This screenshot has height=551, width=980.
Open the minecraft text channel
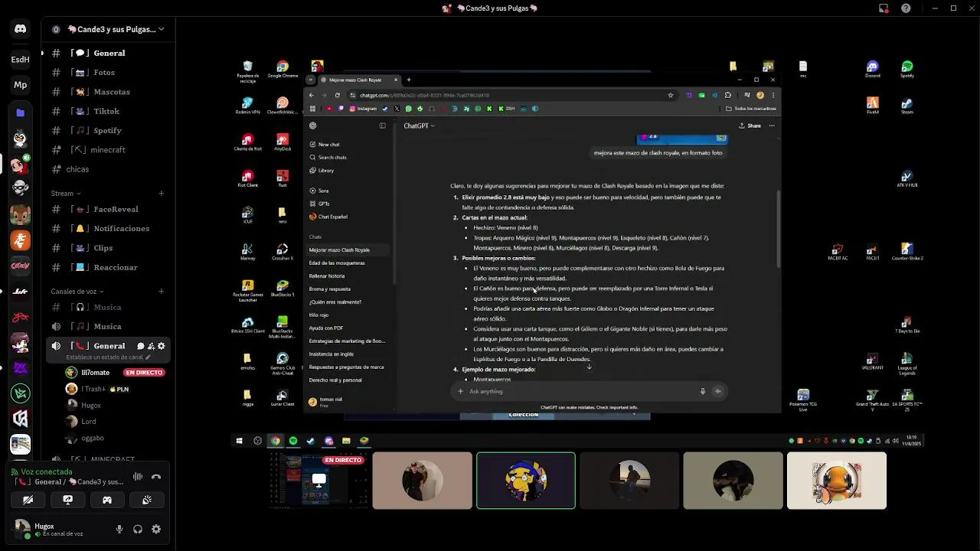108,150
